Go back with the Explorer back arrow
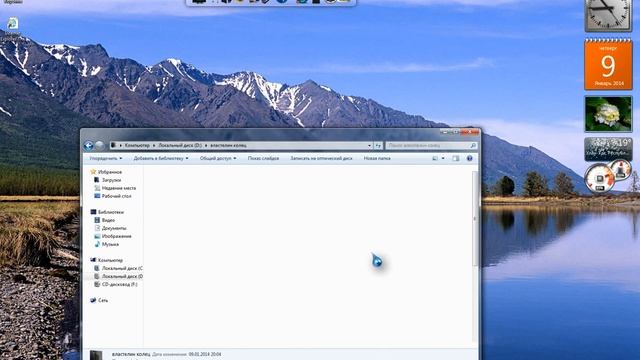The image size is (640, 360). tap(89, 145)
